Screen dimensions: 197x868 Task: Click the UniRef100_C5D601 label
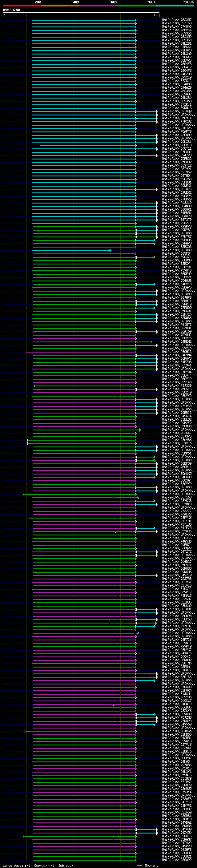click(x=177, y=311)
